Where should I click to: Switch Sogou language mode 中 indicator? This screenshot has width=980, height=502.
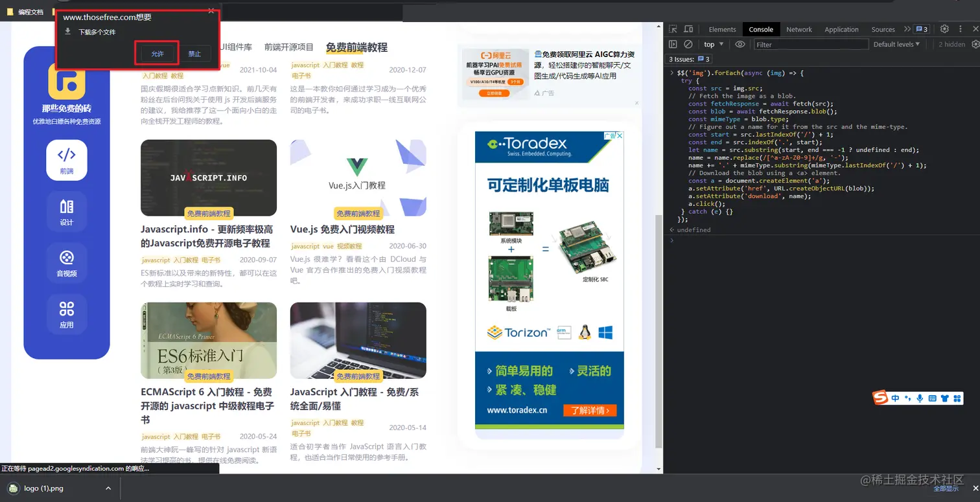click(x=895, y=398)
